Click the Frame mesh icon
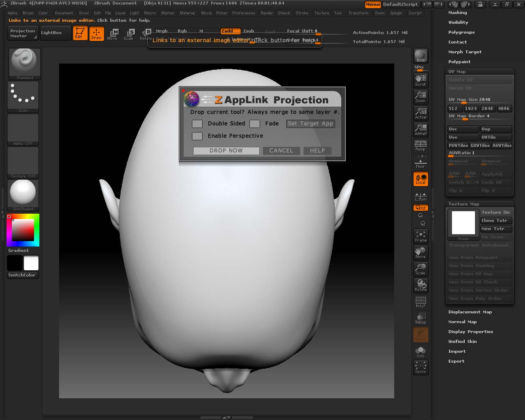This screenshot has height=420, width=525. pos(420,236)
